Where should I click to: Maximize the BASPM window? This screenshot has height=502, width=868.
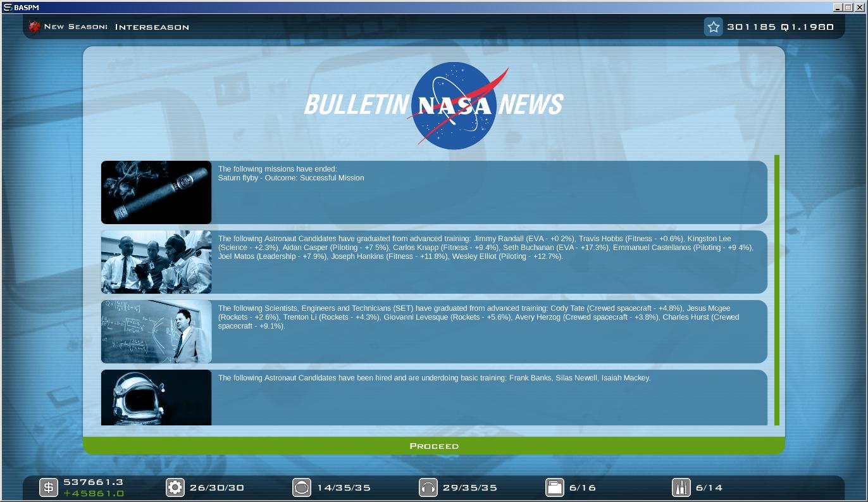848,8
